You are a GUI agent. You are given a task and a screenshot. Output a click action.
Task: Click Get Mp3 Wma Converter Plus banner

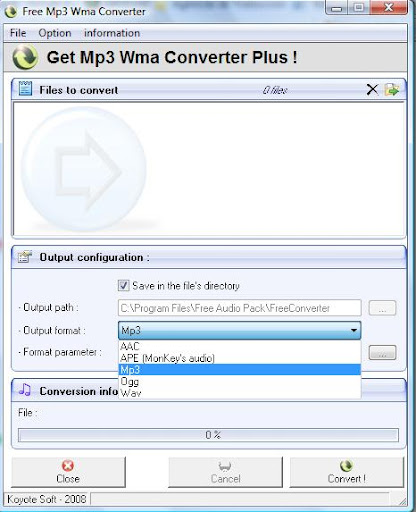click(x=205, y=57)
